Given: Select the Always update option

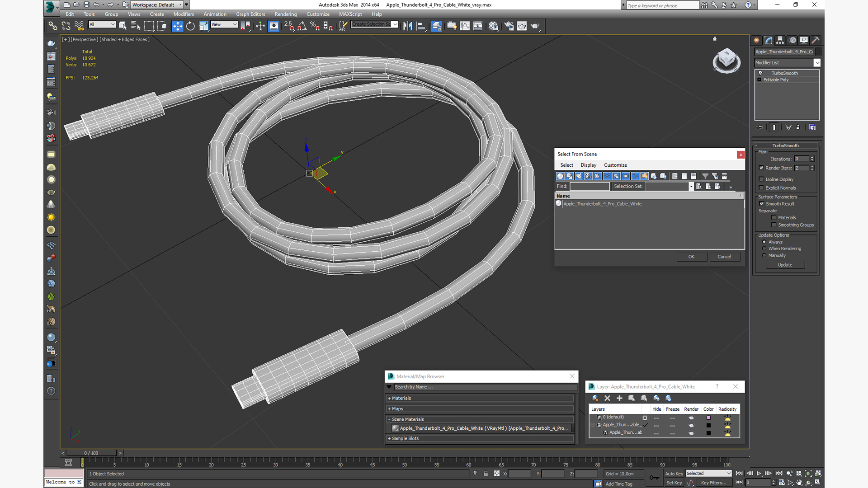Looking at the screenshot, I should pyautogui.click(x=764, y=242).
